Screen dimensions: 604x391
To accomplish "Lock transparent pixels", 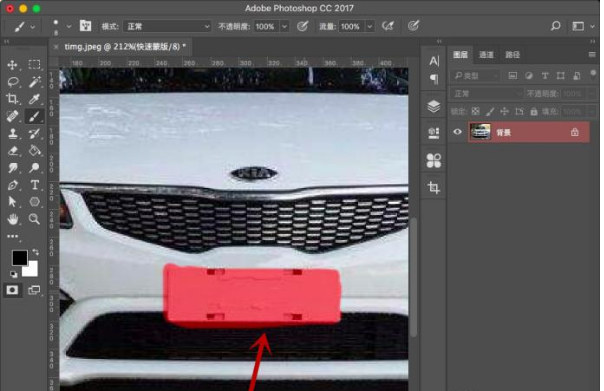I will pos(476,112).
